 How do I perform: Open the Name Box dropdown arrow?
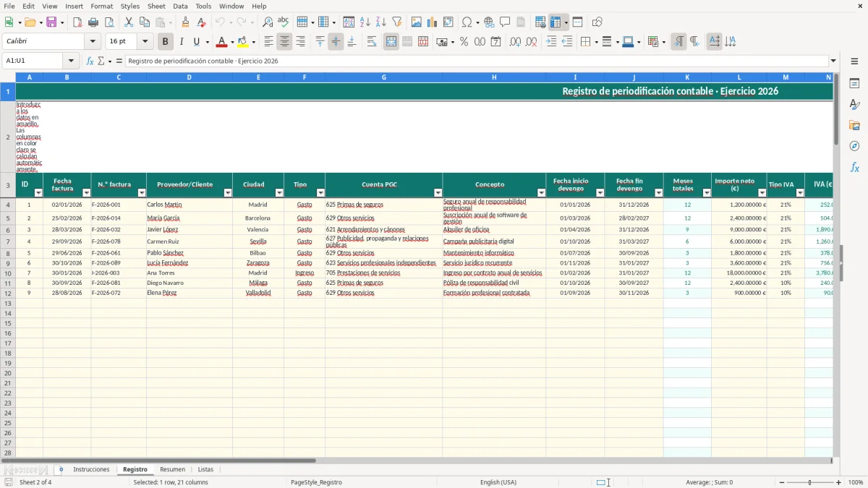[x=71, y=61]
